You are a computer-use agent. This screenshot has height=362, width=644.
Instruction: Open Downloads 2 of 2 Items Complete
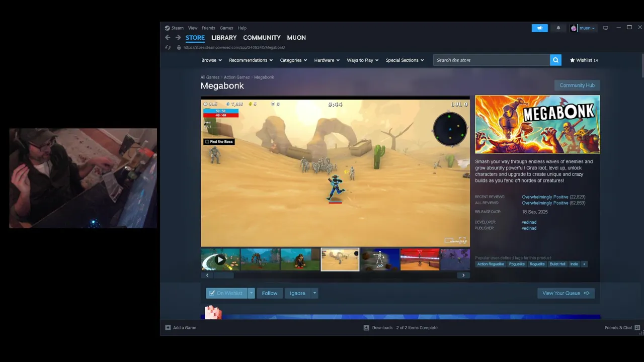coord(405,327)
